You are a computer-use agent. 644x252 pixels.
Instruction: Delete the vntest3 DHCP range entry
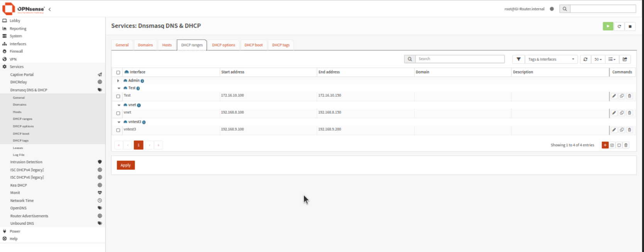(629, 130)
